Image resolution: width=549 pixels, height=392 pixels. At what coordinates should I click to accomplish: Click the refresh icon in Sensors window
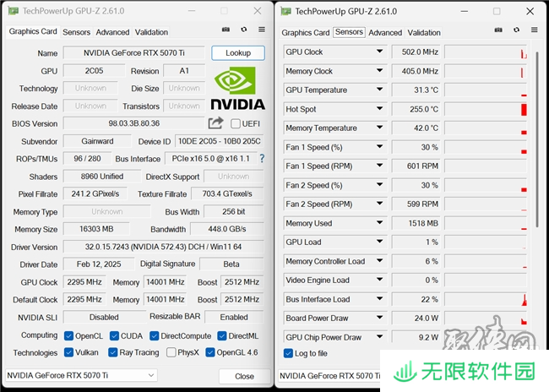pyautogui.click(x=516, y=30)
